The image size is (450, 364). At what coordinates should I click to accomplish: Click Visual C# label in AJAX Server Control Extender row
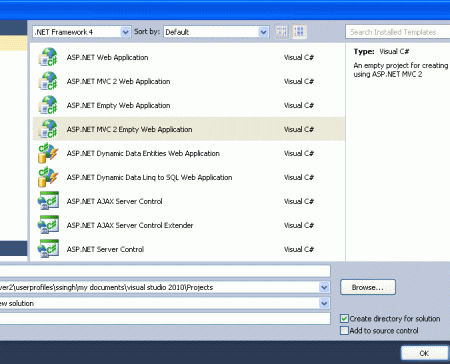[x=299, y=225]
